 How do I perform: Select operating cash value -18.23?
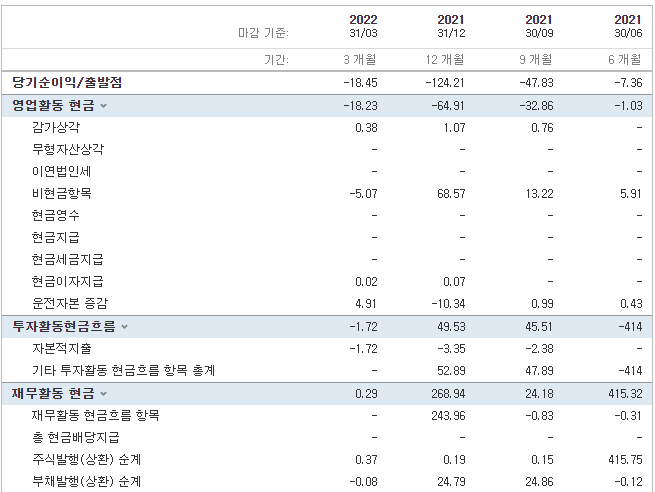pyautogui.click(x=361, y=106)
